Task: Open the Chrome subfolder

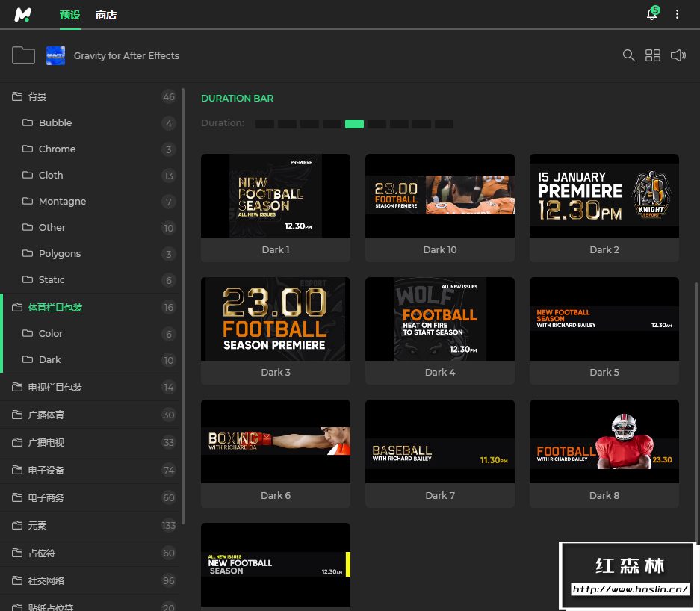Action: [x=90, y=149]
